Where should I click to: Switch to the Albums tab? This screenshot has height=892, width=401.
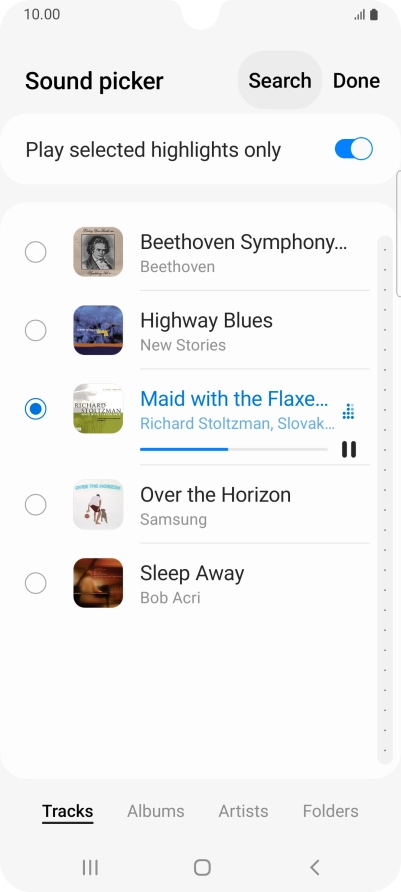click(x=155, y=811)
